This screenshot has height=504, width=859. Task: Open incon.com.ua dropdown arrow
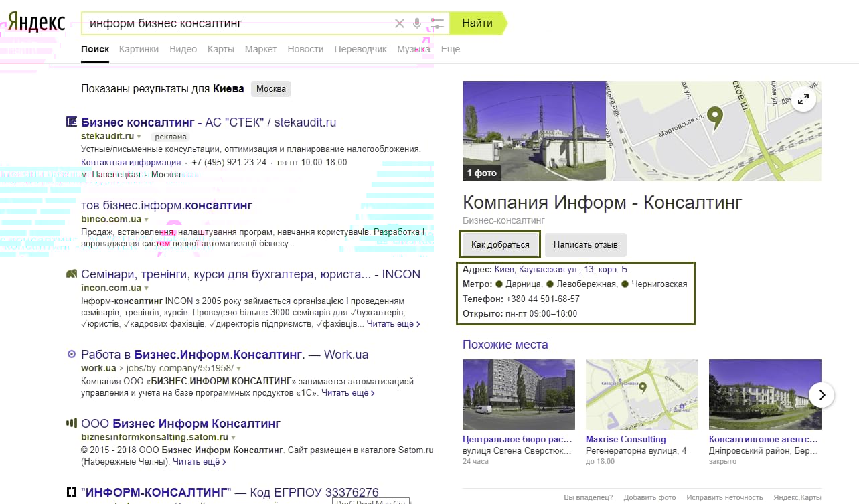[146, 288]
